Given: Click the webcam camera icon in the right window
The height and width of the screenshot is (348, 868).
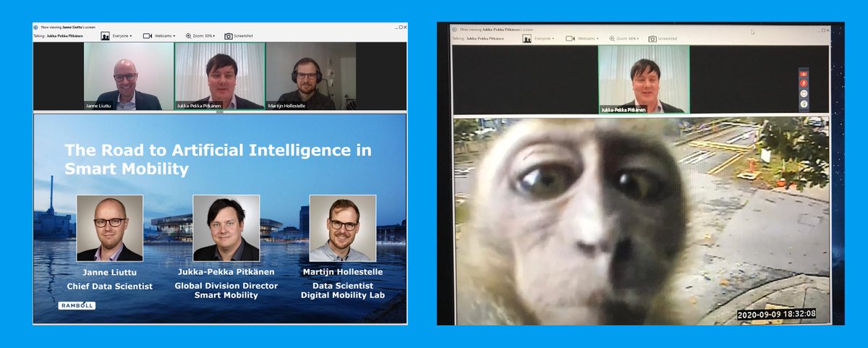Looking at the screenshot, I should pos(570,38).
